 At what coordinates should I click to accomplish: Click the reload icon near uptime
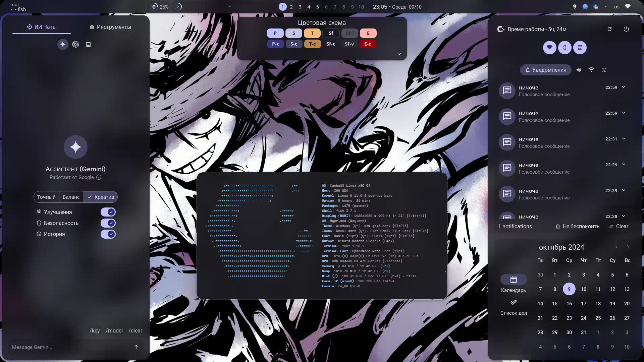[x=609, y=29]
